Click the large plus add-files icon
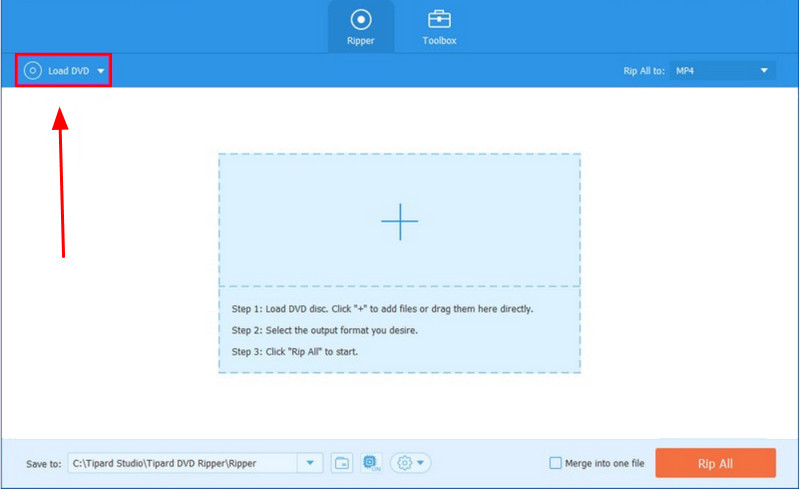Screen dimensions: 800x489 (x=399, y=221)
